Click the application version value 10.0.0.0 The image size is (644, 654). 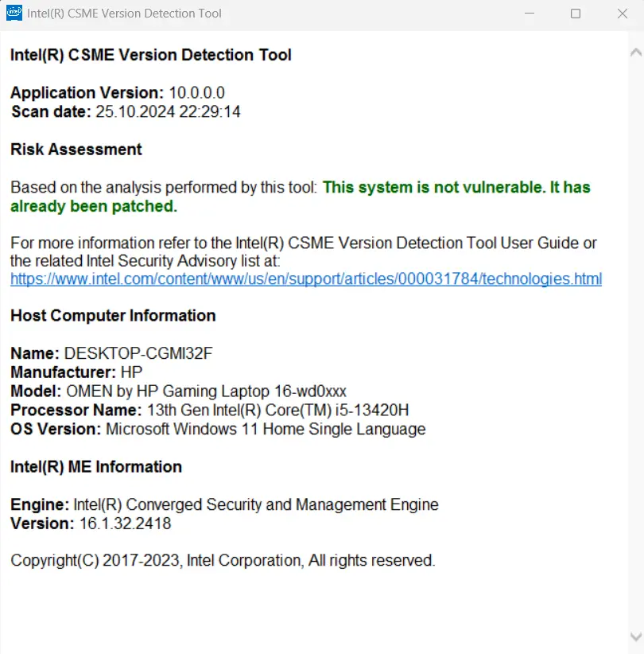coord(196,92)
